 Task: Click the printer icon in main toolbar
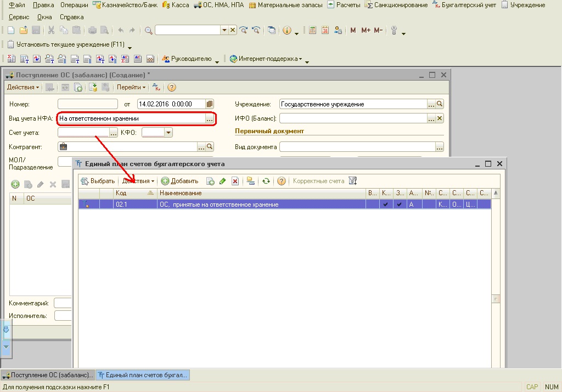point(92,31)
